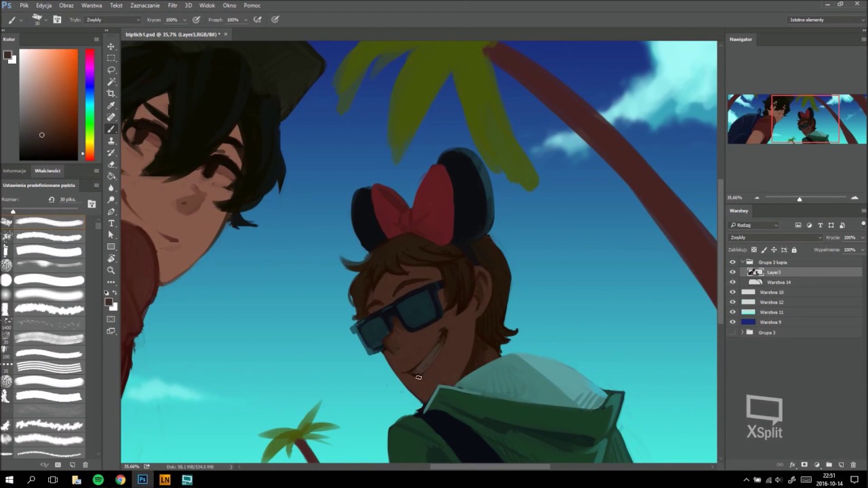Image resolution: width=868 pixels, height=488 pixels.
Task: Activate the Zoom magnifier tool
Action: coord(111,270)
